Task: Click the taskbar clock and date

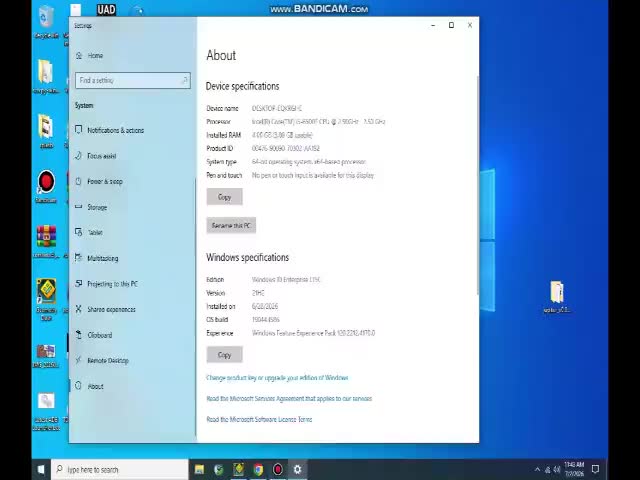Action: click(x=574, y=469)
